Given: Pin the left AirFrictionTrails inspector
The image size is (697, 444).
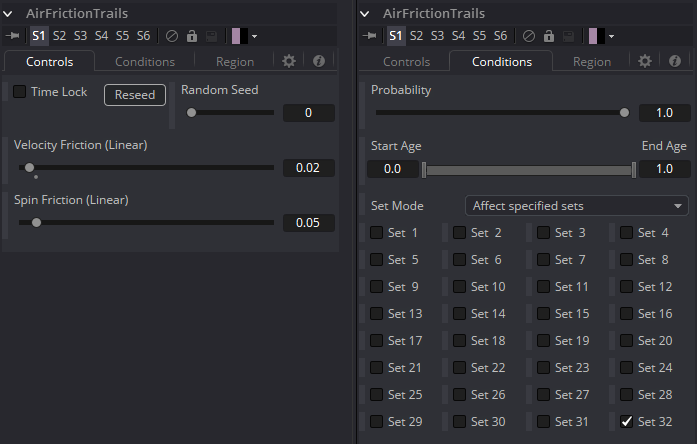Looking at the screenshot, I should [x=13, y=36].
